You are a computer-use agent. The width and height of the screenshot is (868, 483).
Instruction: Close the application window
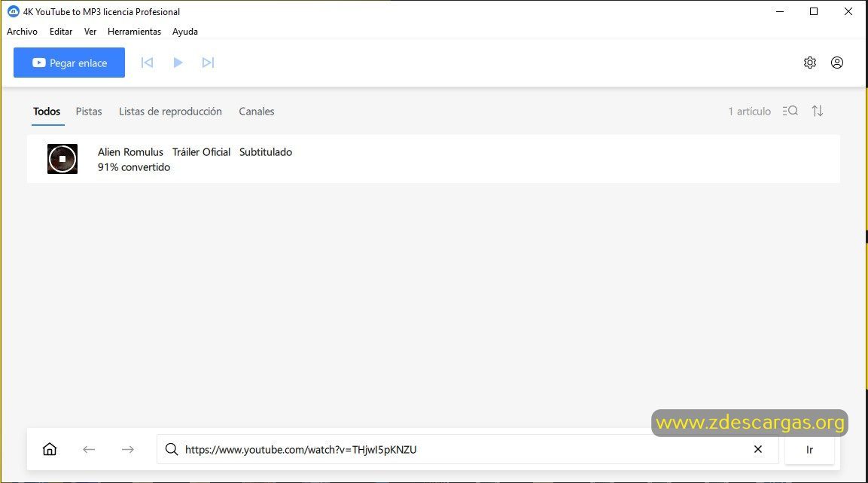(848, 11)
